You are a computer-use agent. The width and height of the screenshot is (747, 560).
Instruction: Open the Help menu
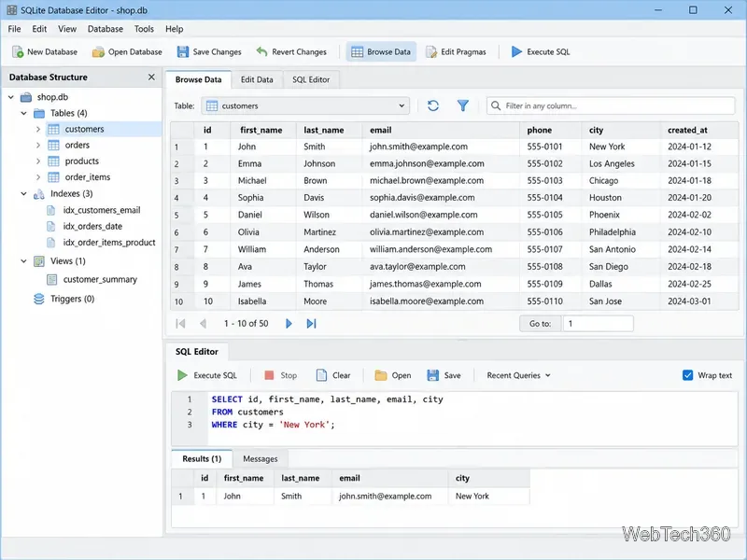[x=174, y=29]
